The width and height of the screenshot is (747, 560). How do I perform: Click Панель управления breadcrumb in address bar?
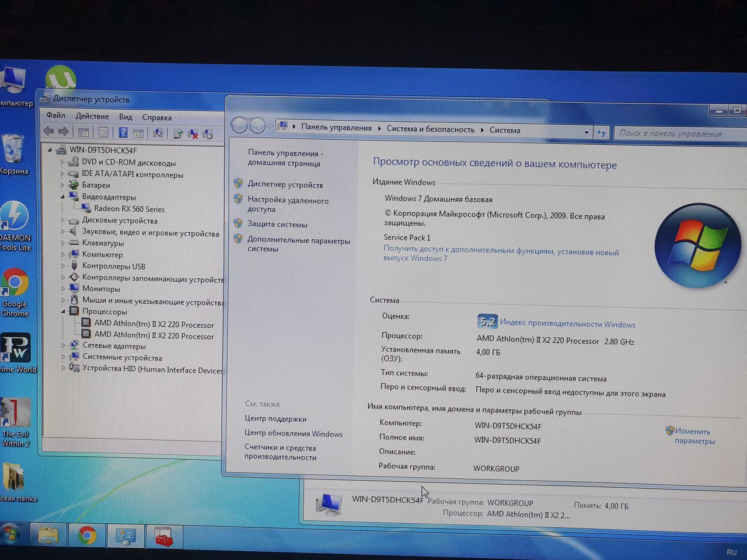[x=336, y=127]
